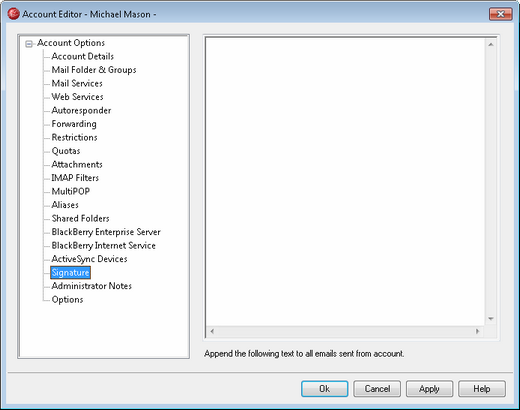
Task: Select Mail Folder & Groups item
Action: [x=94, y=70]
